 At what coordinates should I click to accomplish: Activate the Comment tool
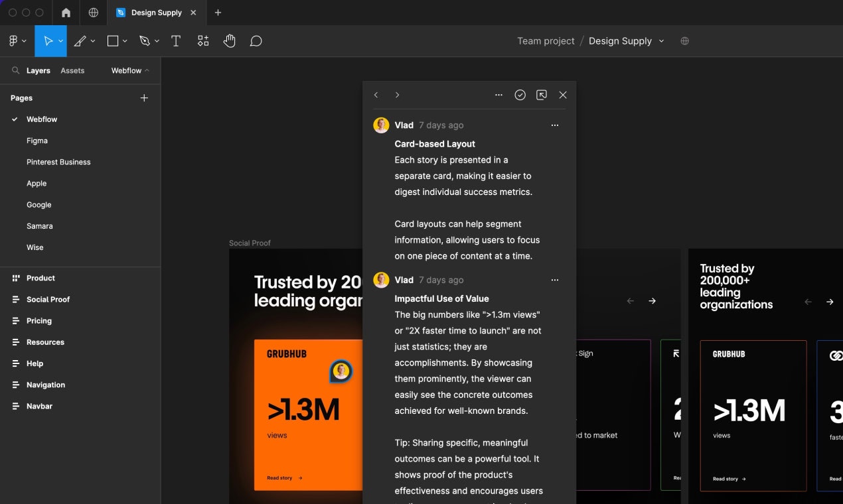coord(256,41)
